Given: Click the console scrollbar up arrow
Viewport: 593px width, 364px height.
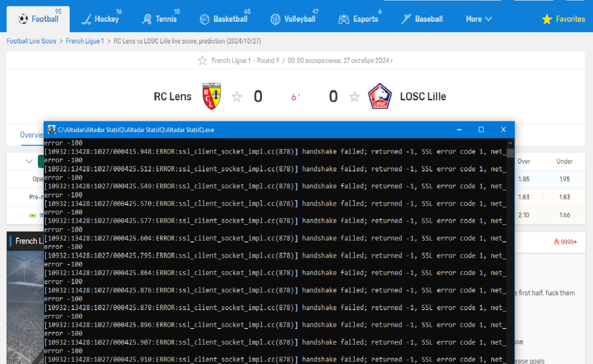Looking at the screenshot, I should [510, 142].
